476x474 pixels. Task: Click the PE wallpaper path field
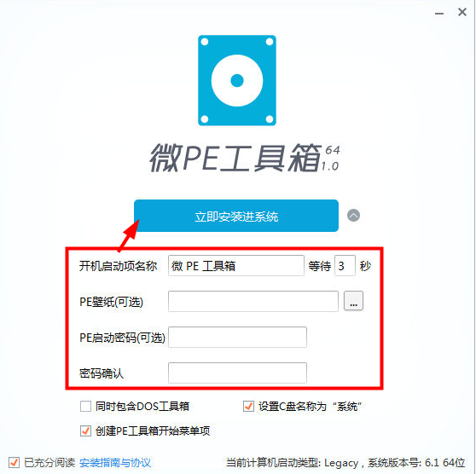coord(253,301)
